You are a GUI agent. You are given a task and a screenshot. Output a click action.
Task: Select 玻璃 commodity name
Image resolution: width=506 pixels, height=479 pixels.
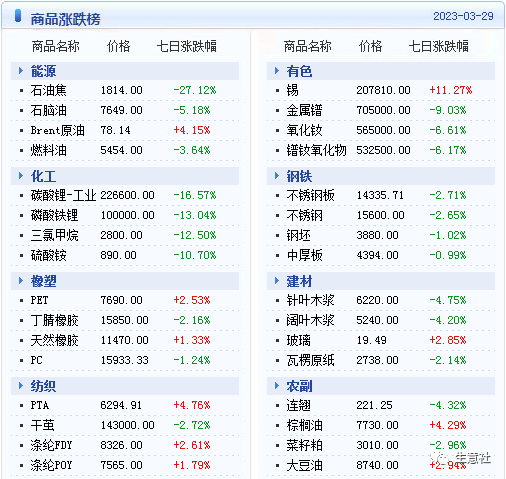click(x=298, y=340)
